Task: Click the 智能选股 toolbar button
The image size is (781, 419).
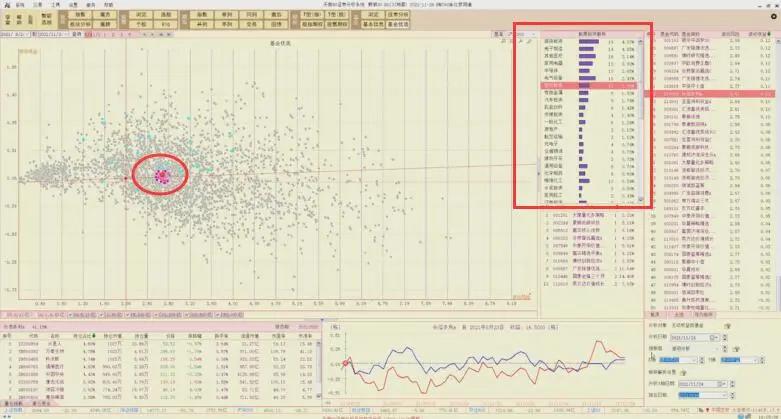Action: (x=46, y=19)
